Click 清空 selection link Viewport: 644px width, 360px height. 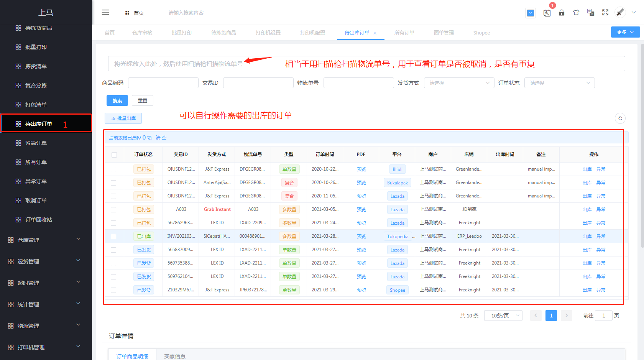point(161,138)
